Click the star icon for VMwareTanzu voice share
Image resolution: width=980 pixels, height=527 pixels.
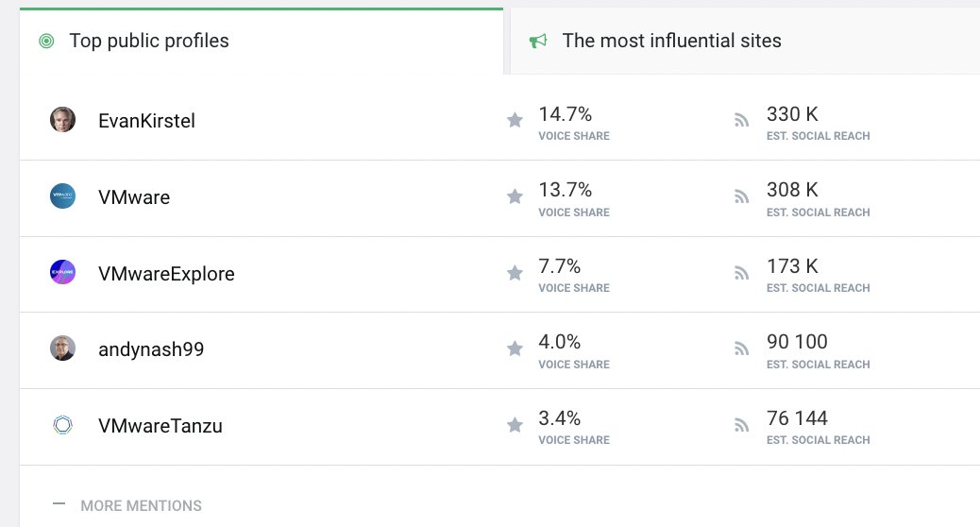click(515, 425)
